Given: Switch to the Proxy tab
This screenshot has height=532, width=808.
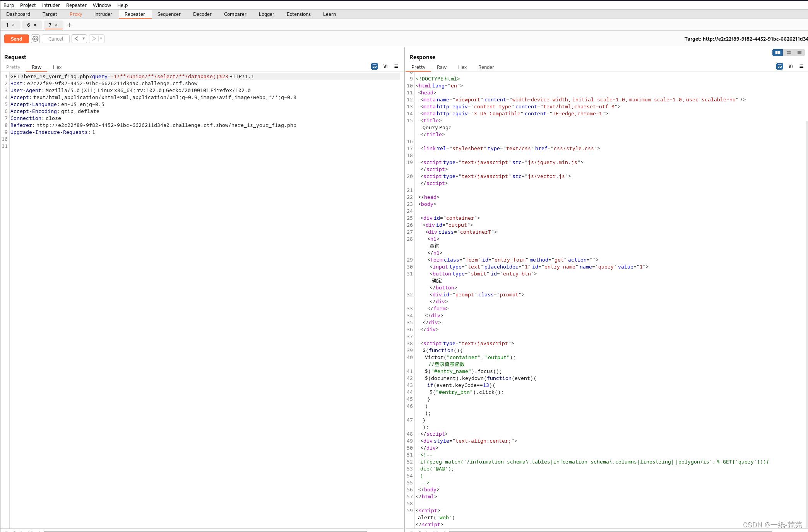Looking at the screenshot, I should pos(76,14).
